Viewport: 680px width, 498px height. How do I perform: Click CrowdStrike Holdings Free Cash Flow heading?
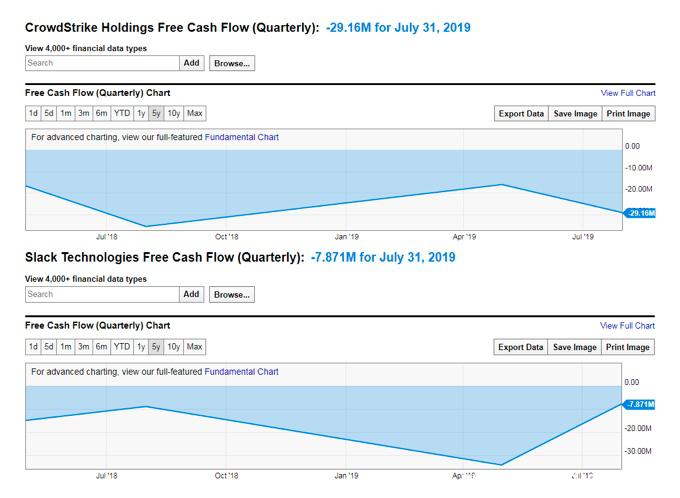[172, 28]
